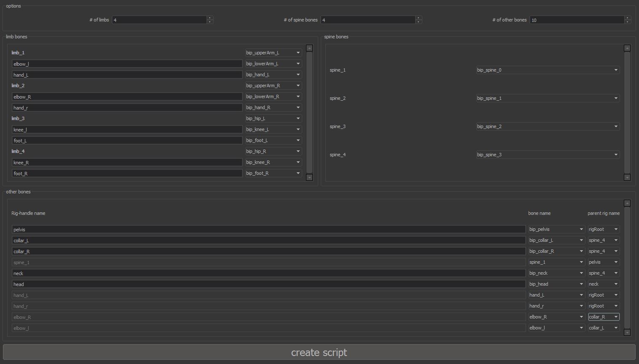Open the bip_neck bone name dropdown
The height and width of the screenshot is (364, 639).
tap(556, 273)
